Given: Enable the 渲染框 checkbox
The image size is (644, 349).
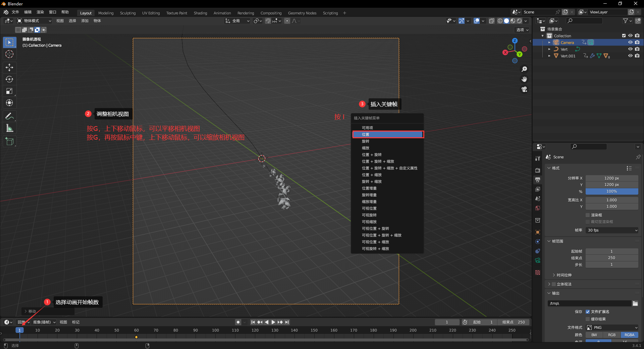Looking at the screenshot, I should (x=588, y=215).
